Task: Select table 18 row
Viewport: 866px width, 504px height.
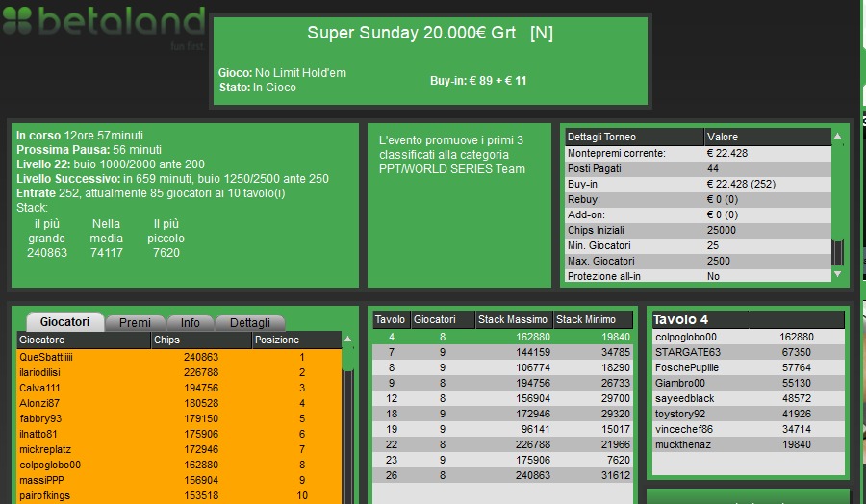Action: click(x=502, y=414)
